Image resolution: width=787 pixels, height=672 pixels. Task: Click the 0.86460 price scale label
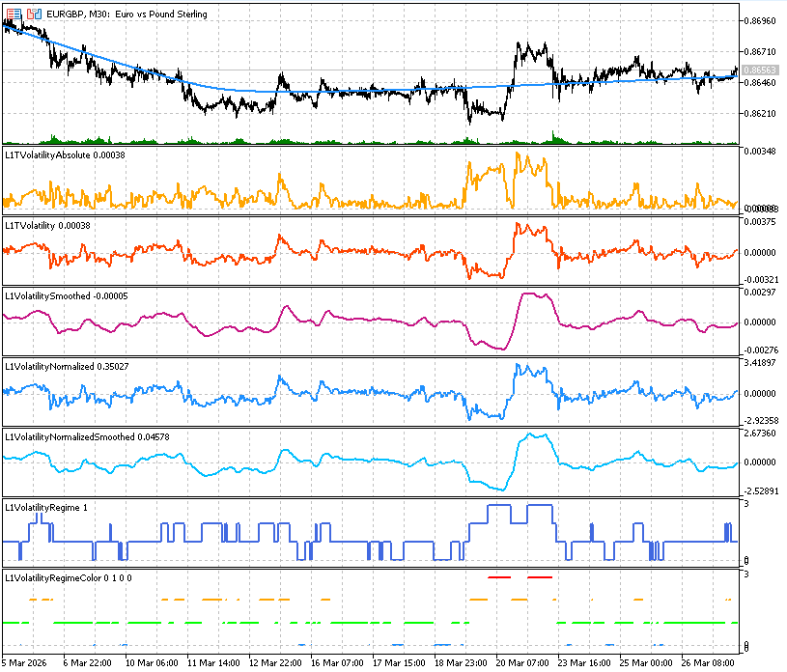(760, 83)
